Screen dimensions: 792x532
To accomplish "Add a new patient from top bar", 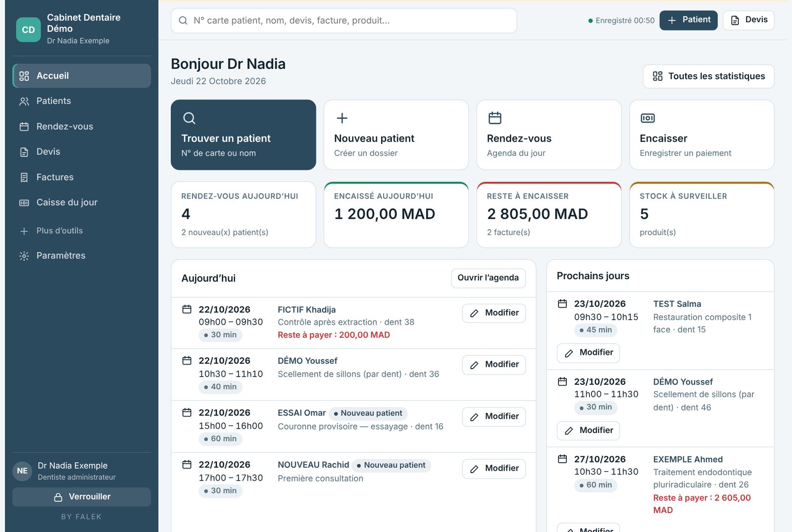I will [x=689, y=20].
